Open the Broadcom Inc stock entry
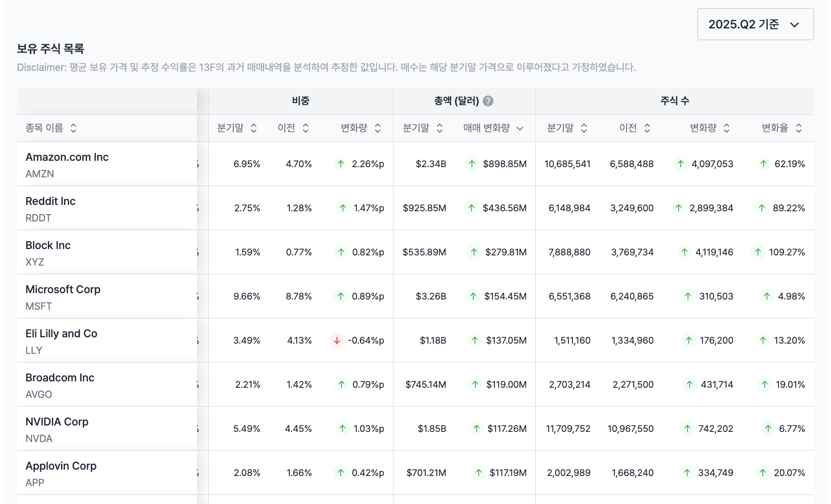Screen dimensions: 831x504 (60, 378)
